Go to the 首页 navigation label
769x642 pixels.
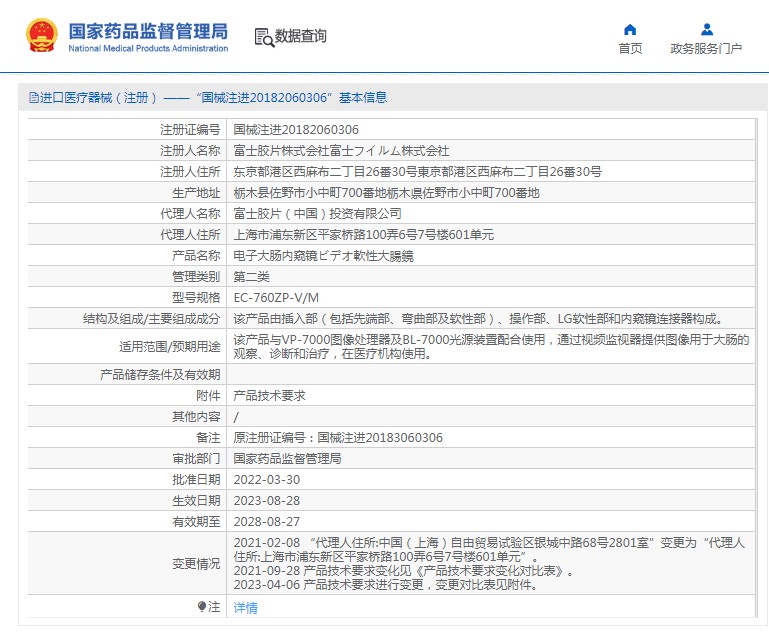click(x=630, y=49)
